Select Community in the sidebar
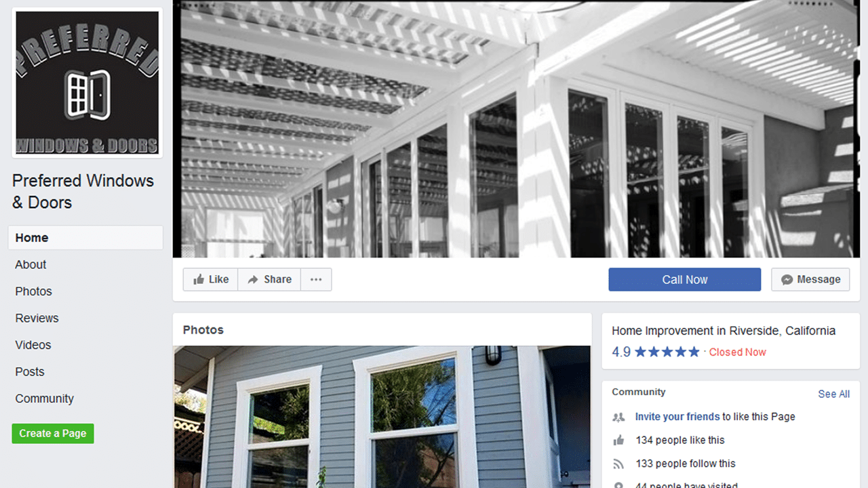868x488 pixels. tap(44, 399)
